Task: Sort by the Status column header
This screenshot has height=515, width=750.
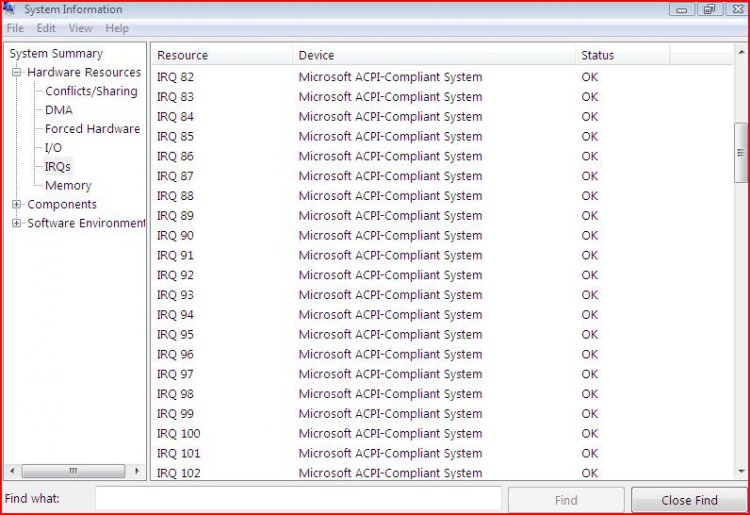Action: (x=622, y=55)
